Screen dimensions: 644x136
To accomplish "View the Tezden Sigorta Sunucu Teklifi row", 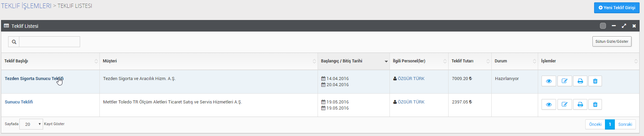I will pos(549,81).
